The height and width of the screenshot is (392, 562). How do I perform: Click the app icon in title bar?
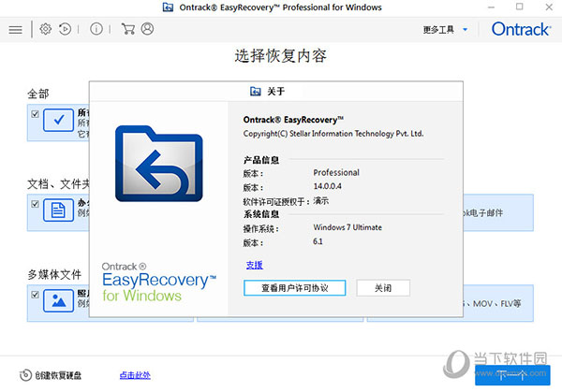pyautogui.click(x=168, y=7)
